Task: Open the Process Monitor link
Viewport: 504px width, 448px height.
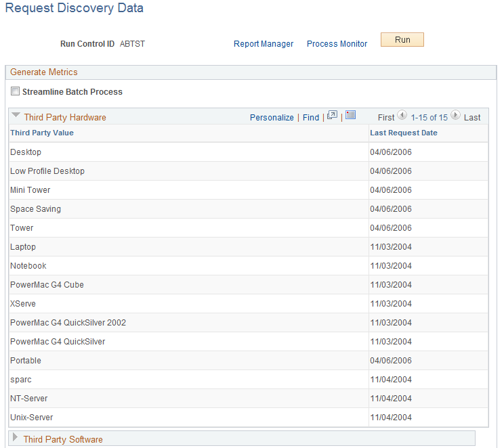Action: point(337,44)
